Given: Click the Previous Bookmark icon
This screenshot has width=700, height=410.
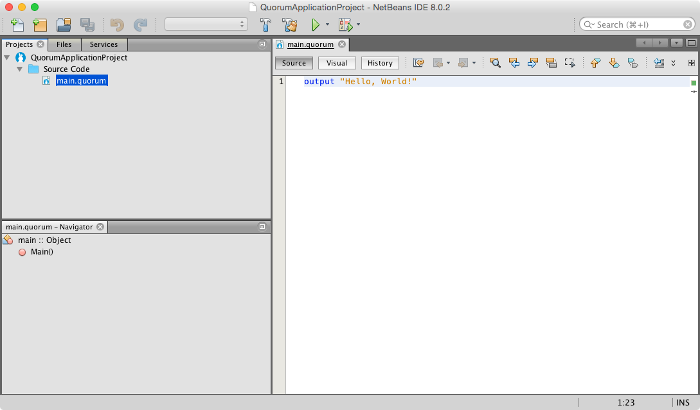Looking at the screenshot, I should [x=595, y=63].
